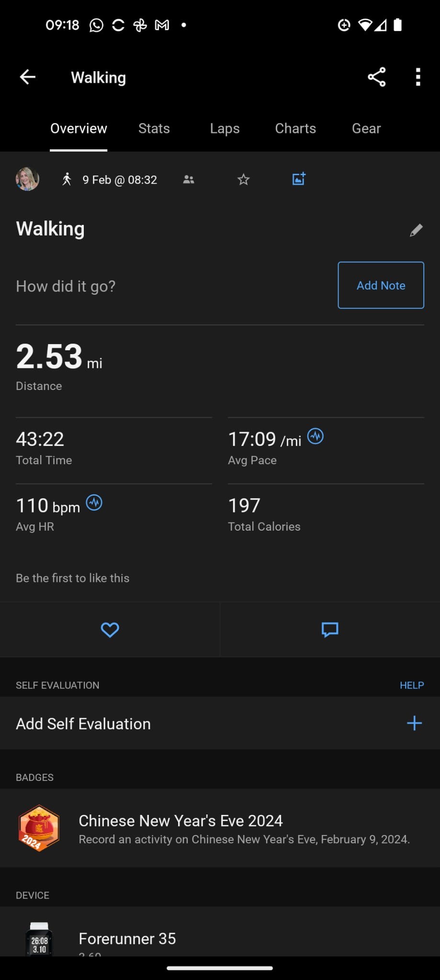Open the share activity icon
The width and height of the screenshot is (440, 980).
376,77
